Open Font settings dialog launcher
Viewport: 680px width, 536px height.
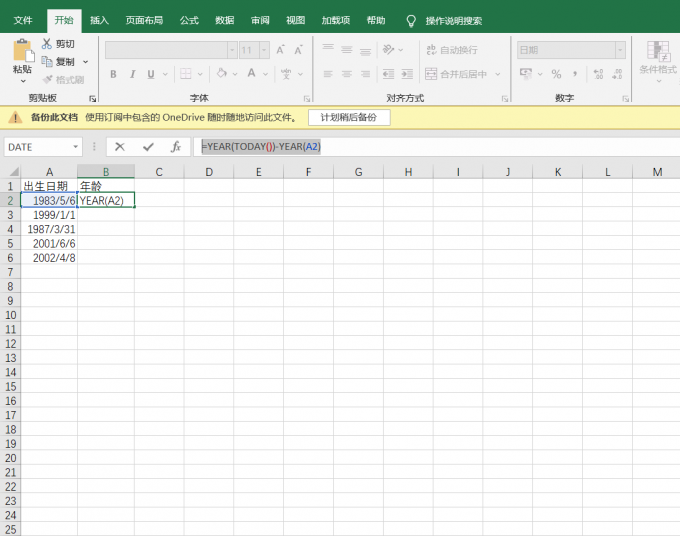pos(307,99)
